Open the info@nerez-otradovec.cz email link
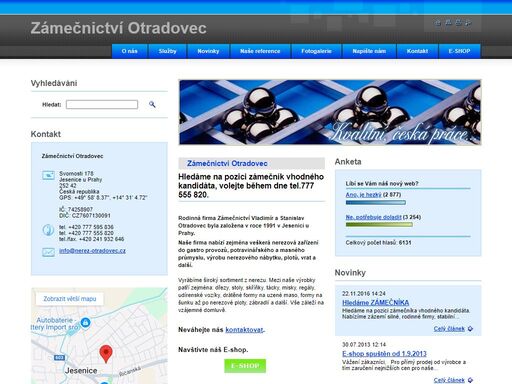This screenshot has height=384, width=512. click(x=92, y=251)
